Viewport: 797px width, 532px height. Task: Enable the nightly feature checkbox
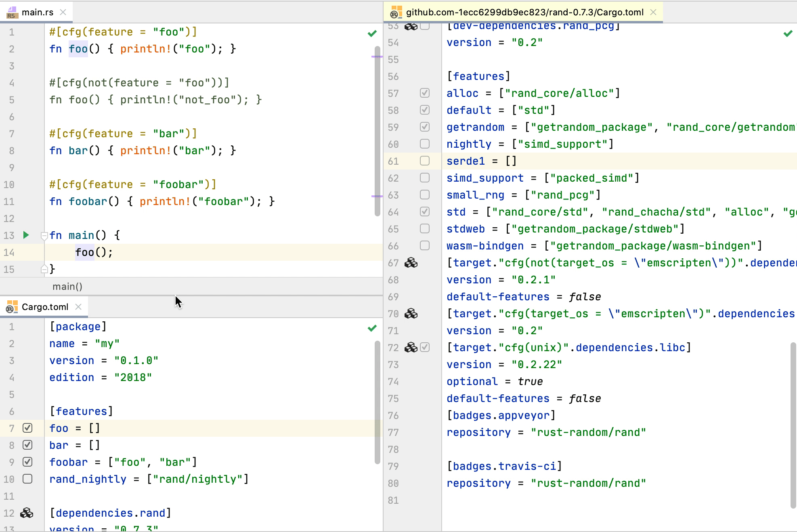[425, 144]
